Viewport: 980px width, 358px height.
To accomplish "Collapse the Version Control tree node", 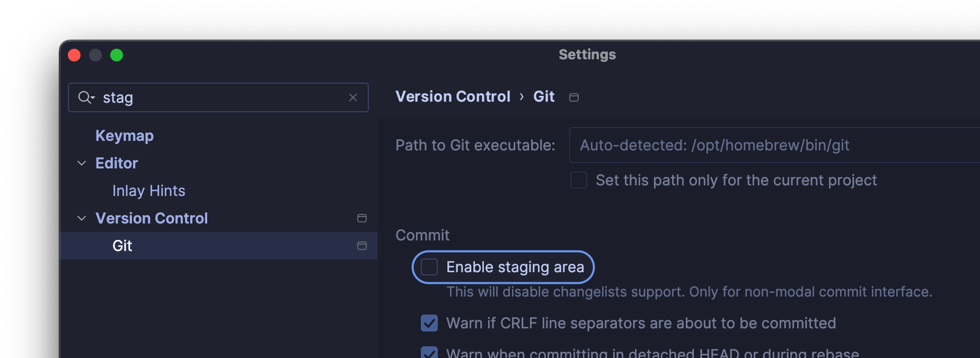I will (x=82, y=218).
